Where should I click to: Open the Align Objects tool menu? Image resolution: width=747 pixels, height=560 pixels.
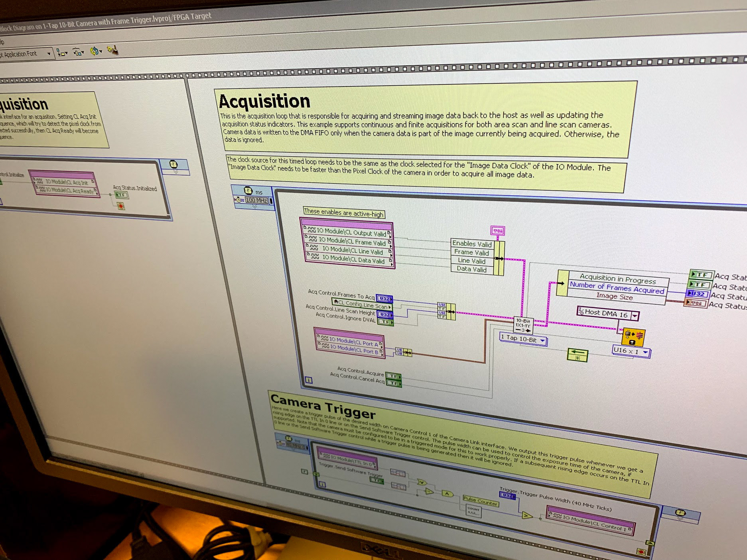click(x=62, y=53)
